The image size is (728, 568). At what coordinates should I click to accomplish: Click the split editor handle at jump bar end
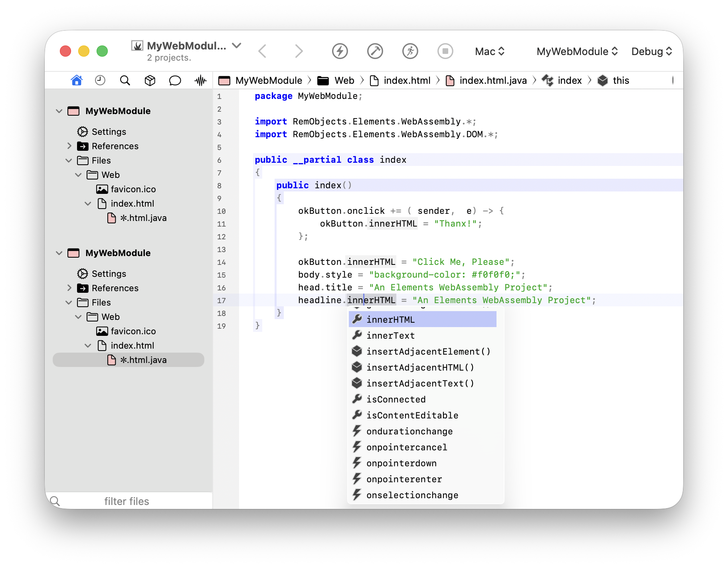point(673,81)
